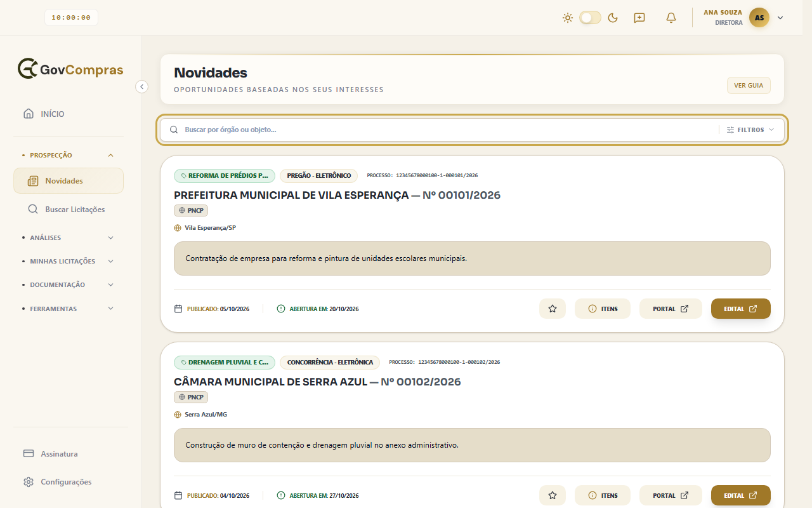The image size is (812, 508).
Task: Open Portal for Serra Azul bid
Action: 671,495
